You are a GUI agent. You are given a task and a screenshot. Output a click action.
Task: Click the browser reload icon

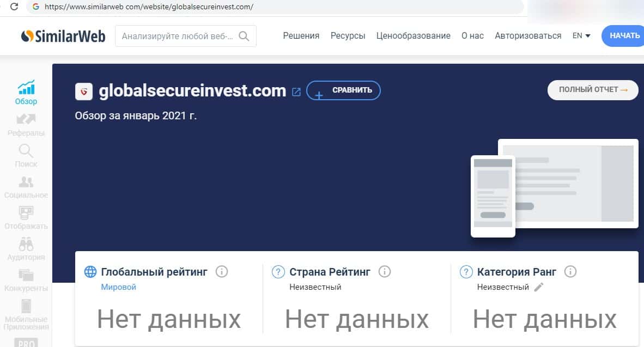click(14, 7)
